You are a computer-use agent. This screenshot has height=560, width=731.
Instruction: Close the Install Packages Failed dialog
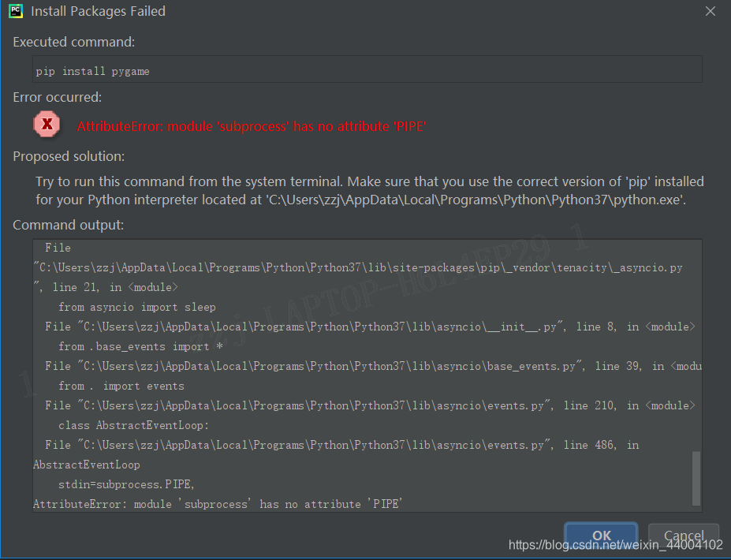(709, 11)
